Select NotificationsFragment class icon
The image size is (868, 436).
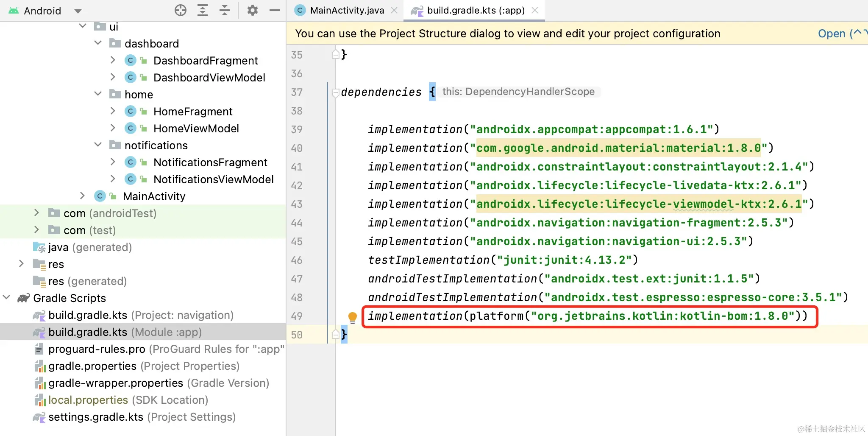[131, 162]
